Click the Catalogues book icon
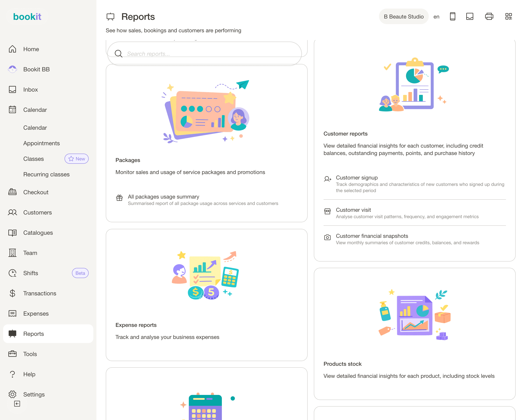The image size is (525, 420). click(x=12, y=233)
